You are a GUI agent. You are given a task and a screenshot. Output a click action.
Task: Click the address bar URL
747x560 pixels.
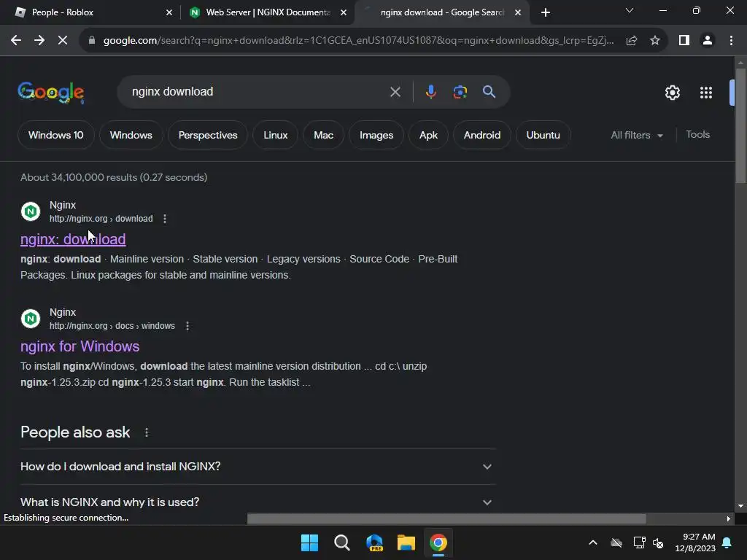tap(358, 41)
